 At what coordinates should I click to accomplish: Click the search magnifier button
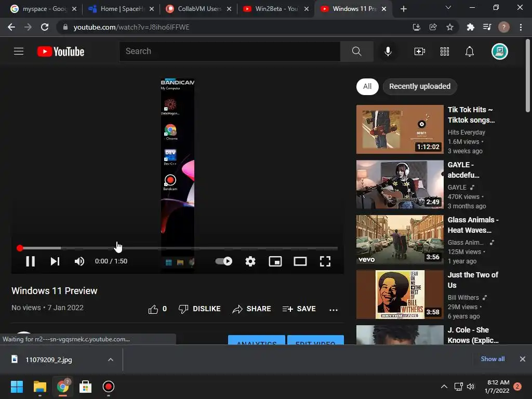pyautogui.click(x=356, y=51)
